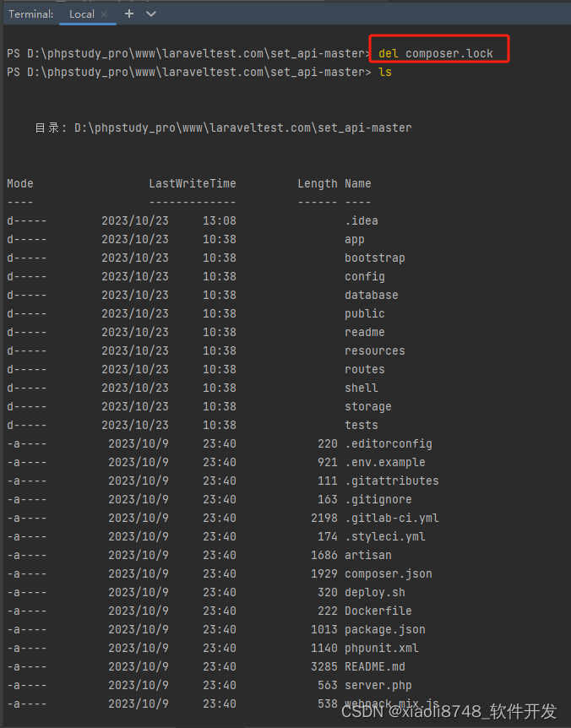Open a new terminal session with plus icon
Viewport: 571px width, 728px height.
coord(128,14)
